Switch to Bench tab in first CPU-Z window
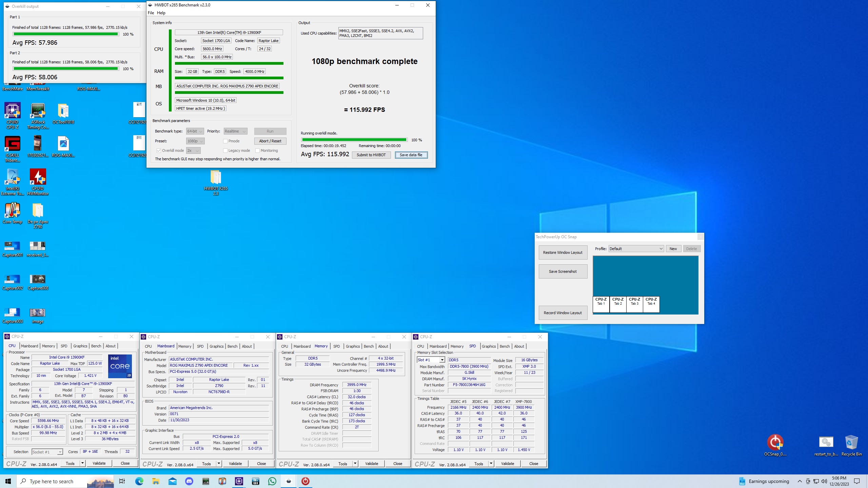The height and width of the screenshot is (488, 868). (96, 346)
